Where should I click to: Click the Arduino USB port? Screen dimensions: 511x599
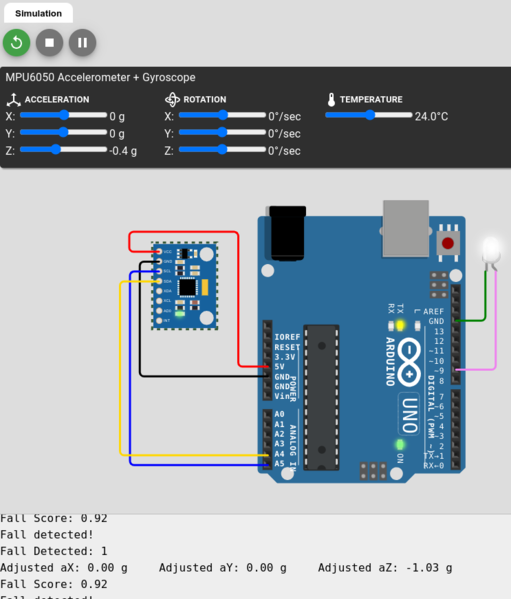point(406,228)
